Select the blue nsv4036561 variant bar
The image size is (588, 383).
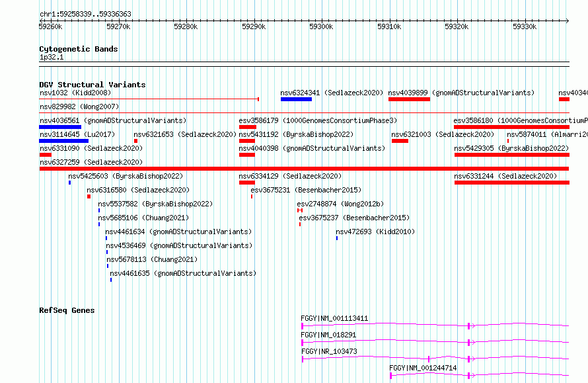60,127
